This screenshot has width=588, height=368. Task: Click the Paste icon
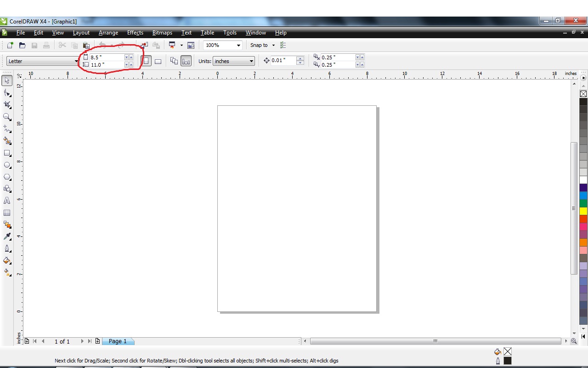click(86, 45)
